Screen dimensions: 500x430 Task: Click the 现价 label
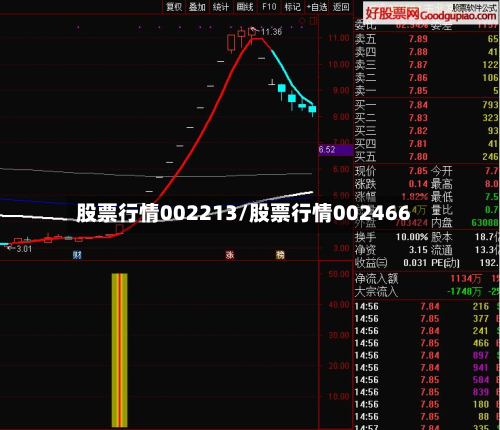click(x=365, y=171)
